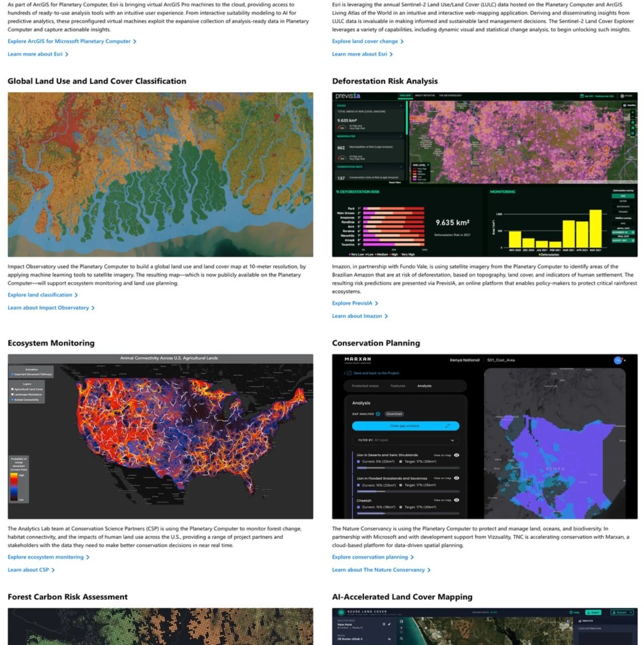Open the Learn about Imazon link
Screen dimensions: 644x645
coord(357,316)
